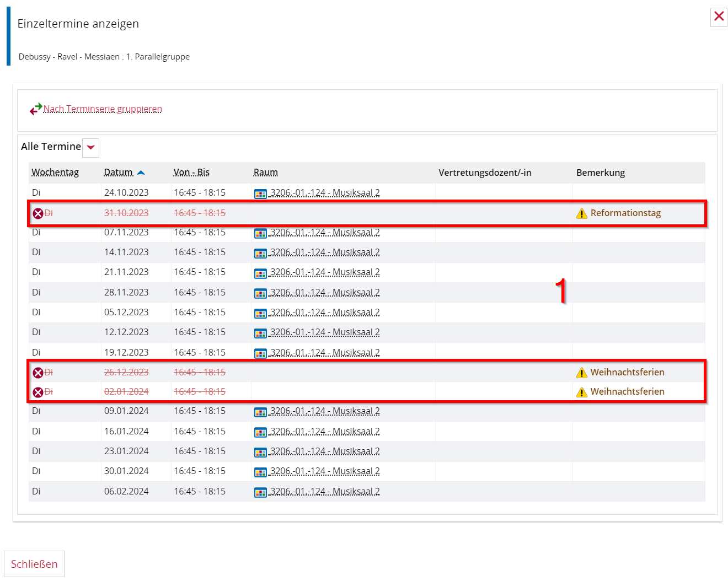Image resolution: width=728 pixels, height=581 pixels.
Task: Click the cancelled icon on the 02.01.2024 row
Action: click(x=38, y=392)
